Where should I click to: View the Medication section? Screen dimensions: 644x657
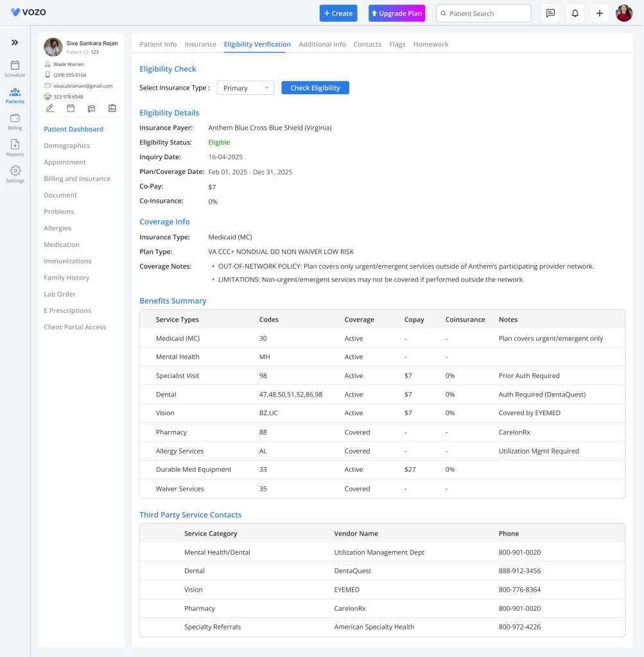(x=62, y=244)
